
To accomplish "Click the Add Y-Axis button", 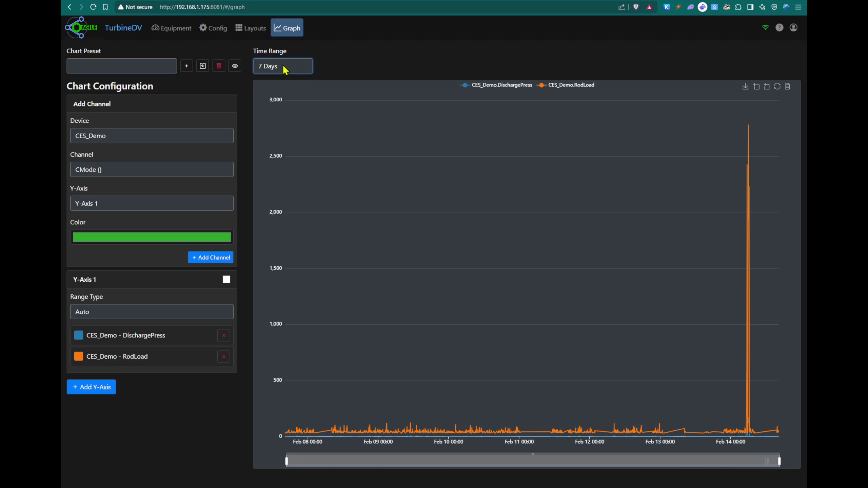I will point(91,387).
